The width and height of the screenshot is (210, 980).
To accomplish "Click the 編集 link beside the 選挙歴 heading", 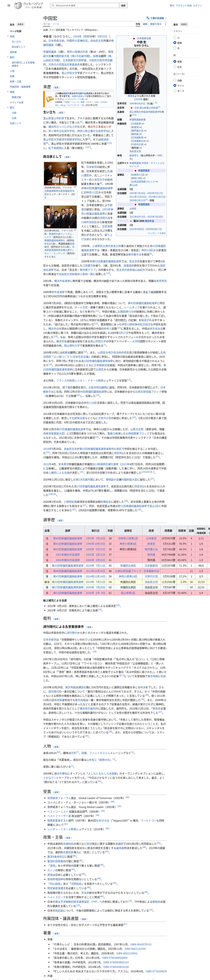I will coord(61,520).
